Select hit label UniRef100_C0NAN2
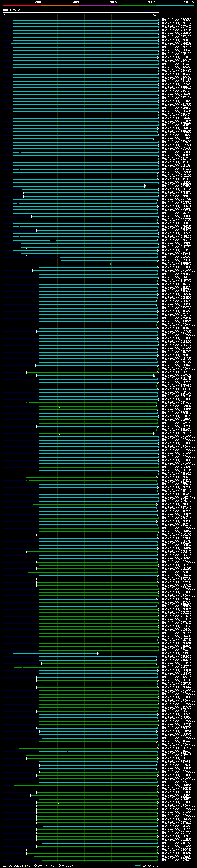Viewport: 197px width, 868px height. pyautogui.click(x=177, y=548)
